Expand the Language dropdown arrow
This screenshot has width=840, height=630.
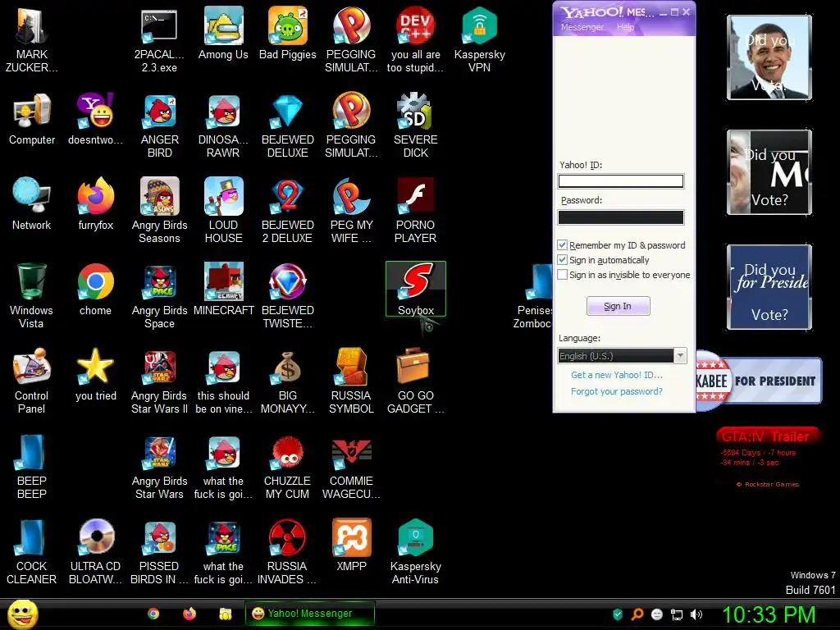click(680, 356)
